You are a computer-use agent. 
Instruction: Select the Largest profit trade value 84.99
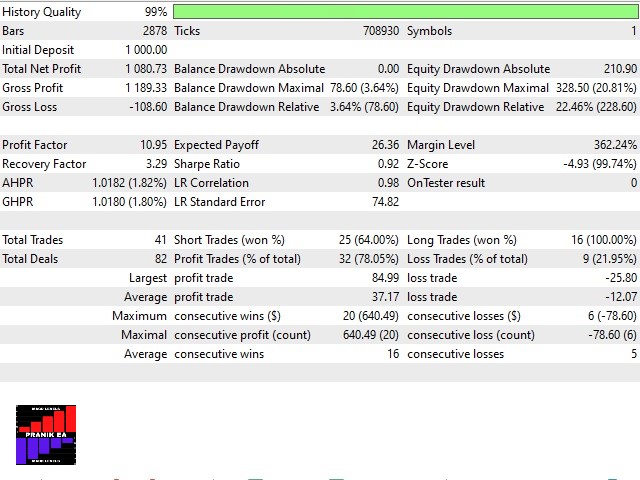pos(383,278)
